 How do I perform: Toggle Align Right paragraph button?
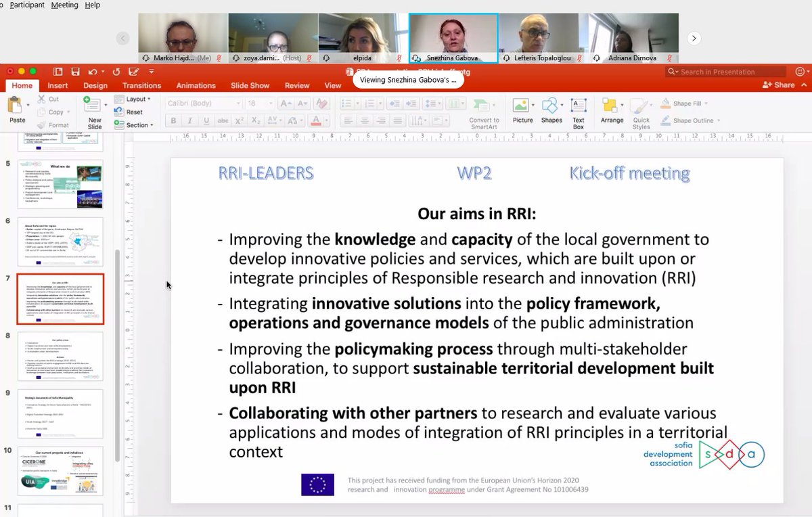pyautogui.click(x=381, y=121)
